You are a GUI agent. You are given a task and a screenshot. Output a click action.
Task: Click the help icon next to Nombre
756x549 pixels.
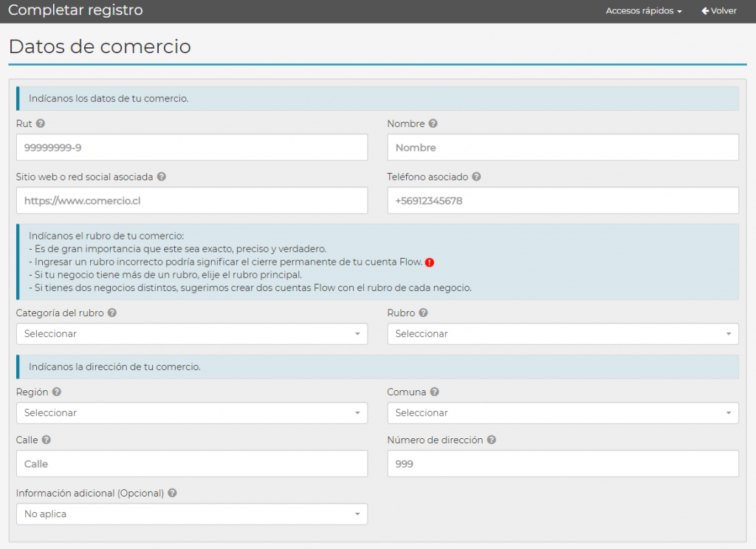coord(433,123)
